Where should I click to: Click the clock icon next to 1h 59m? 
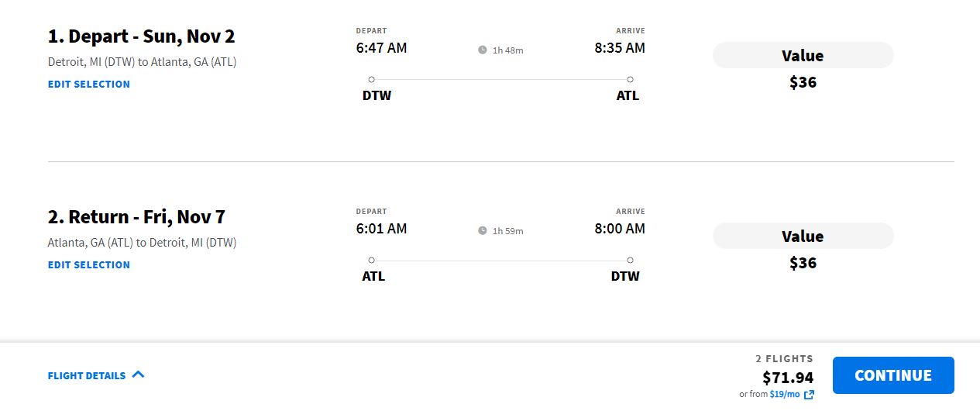[483, 231]
